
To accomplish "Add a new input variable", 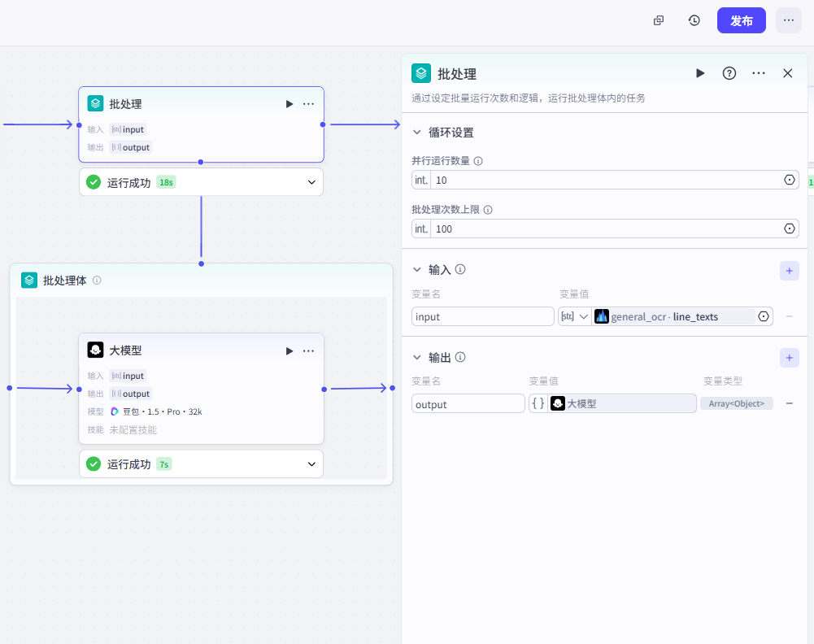I will click(789, 270).
